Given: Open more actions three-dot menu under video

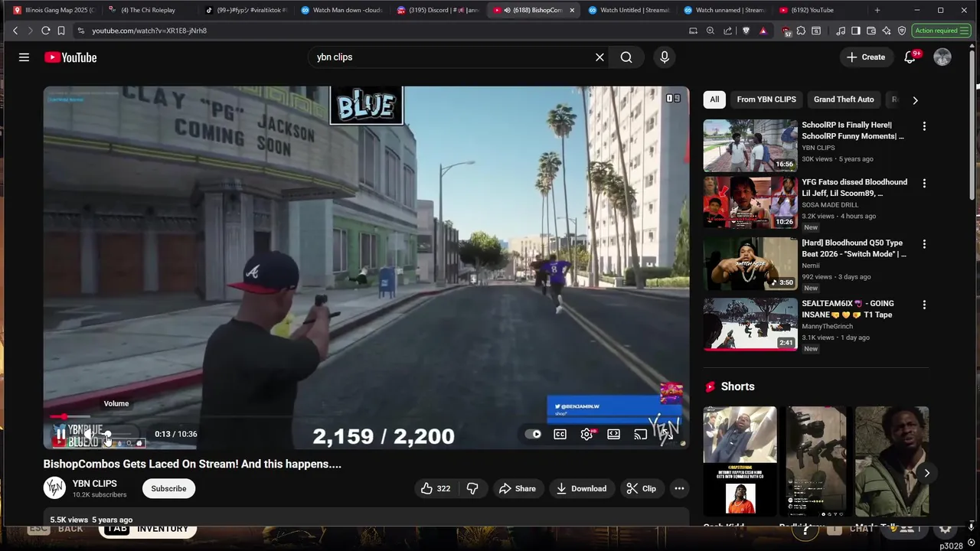Looking at the screenshot, I should click(679, 488).
